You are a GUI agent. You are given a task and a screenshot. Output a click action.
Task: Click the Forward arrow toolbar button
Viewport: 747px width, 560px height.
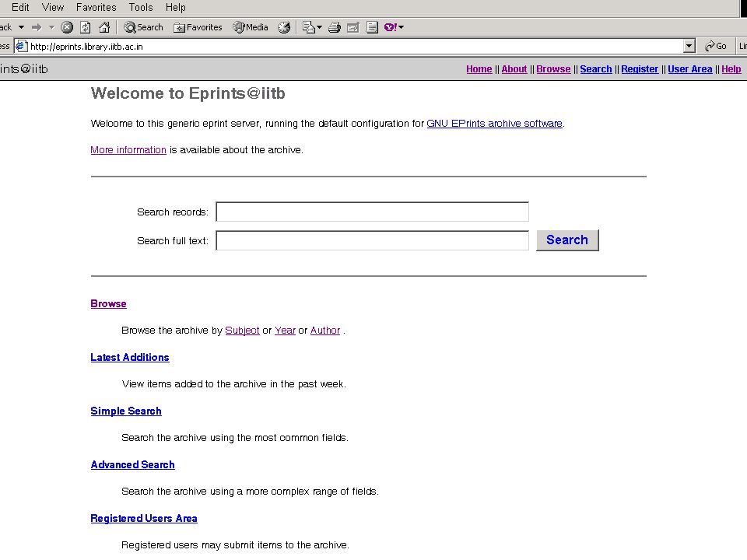coord(37,28)
